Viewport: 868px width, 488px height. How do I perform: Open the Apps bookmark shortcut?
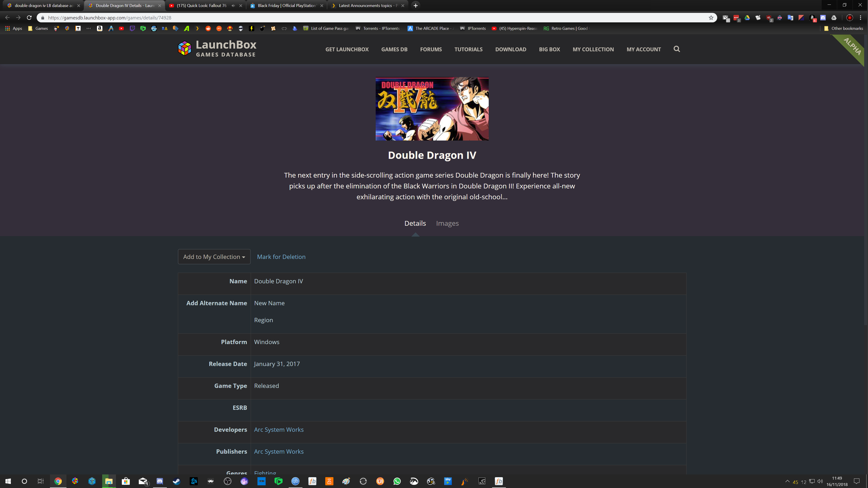(x=14, y=29)
